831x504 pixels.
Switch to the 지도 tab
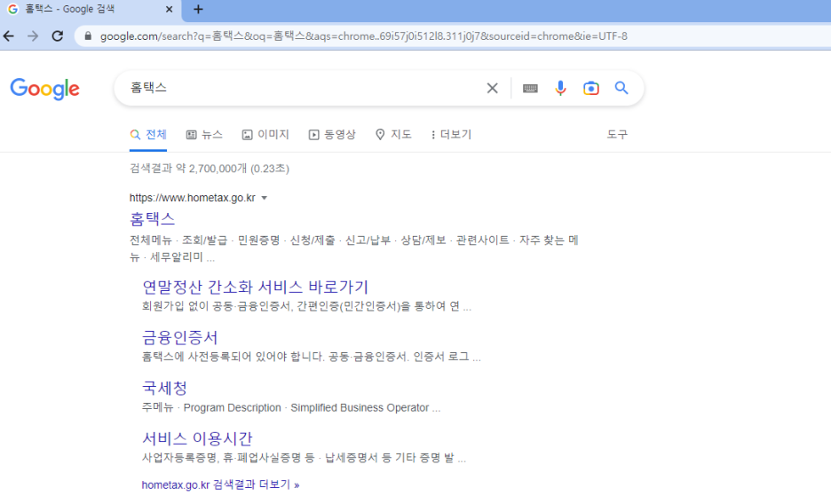tap(393, 135)
